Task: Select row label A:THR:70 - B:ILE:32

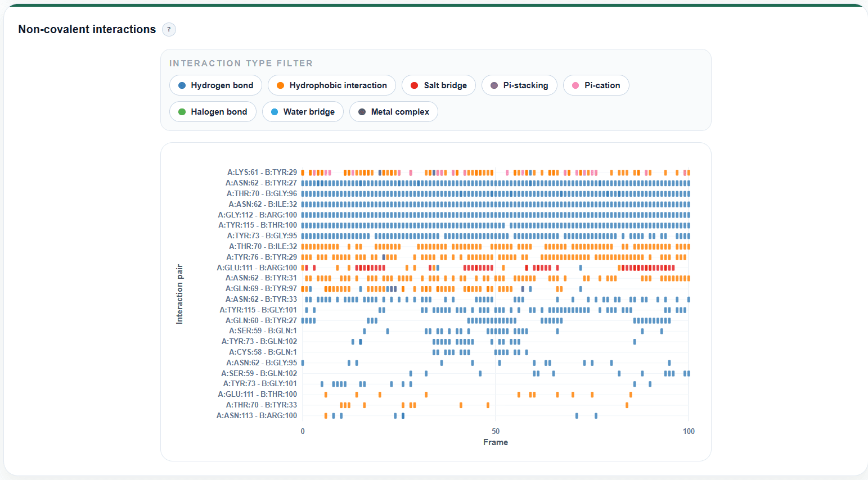Action: coord(263,247)
